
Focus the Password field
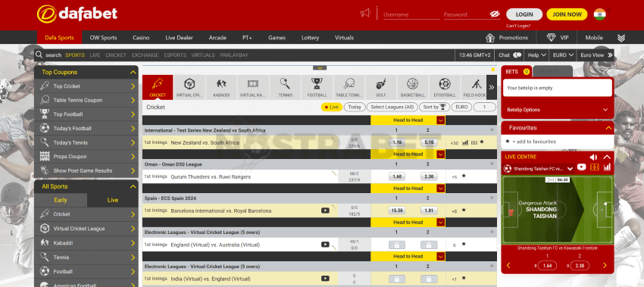click(x=466, y=14)
